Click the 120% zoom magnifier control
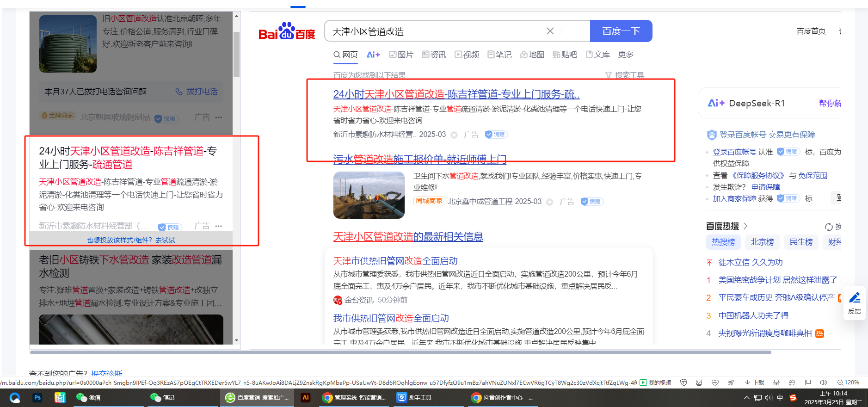This screenshot has width=868, height=407. pos(840,382)
